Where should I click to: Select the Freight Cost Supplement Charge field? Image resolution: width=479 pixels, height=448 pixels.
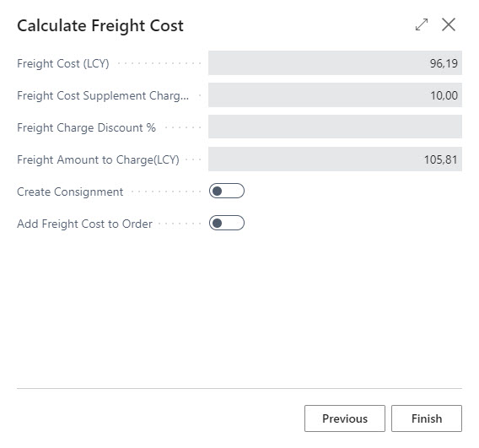point(335,95)
